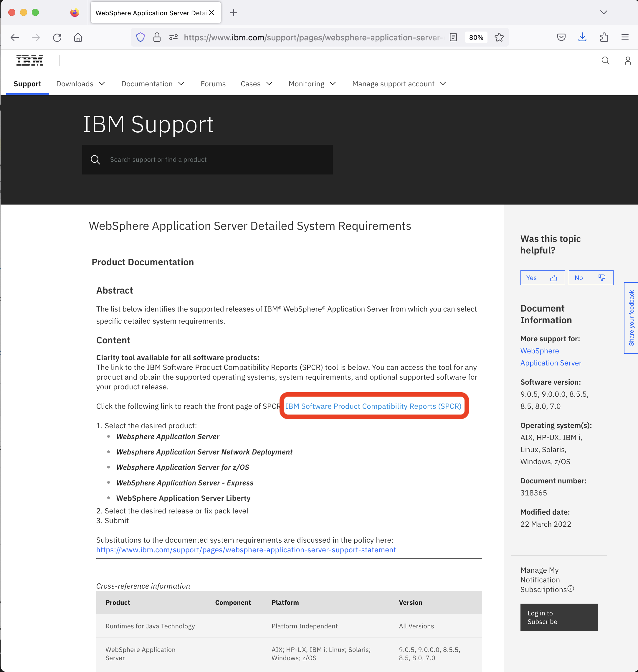This screenshot has width=638, height=672.
Task: Bookmark this page with the star icon
Action: tap(499, 37)
